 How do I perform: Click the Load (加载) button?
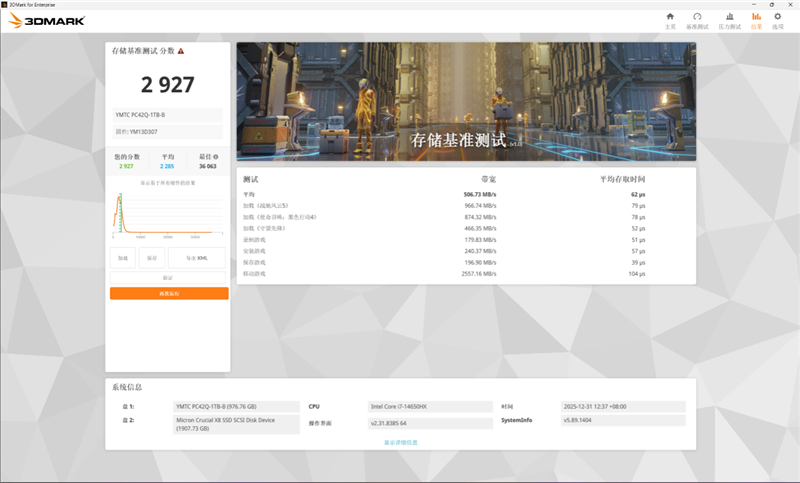[x=122, y=258]
